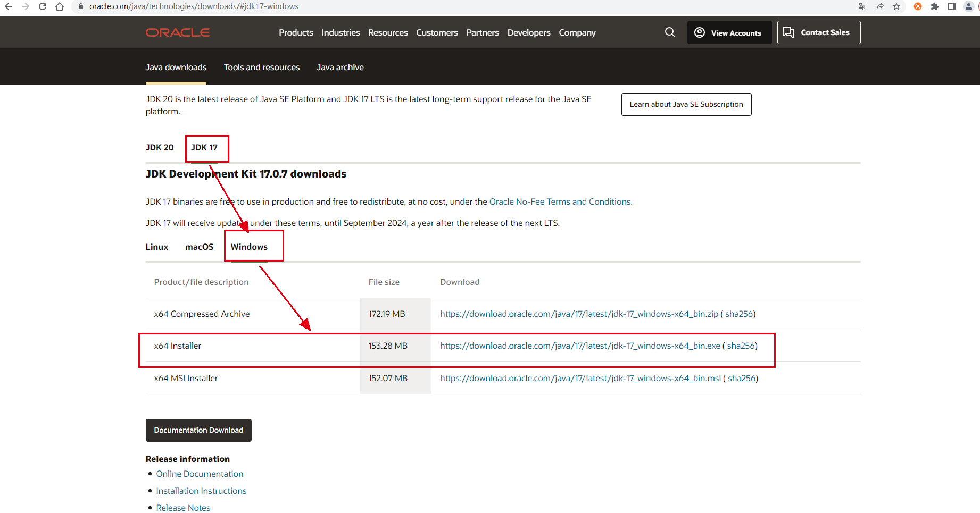
Task: Open the Resources menu
Action: tap(388, 32)
